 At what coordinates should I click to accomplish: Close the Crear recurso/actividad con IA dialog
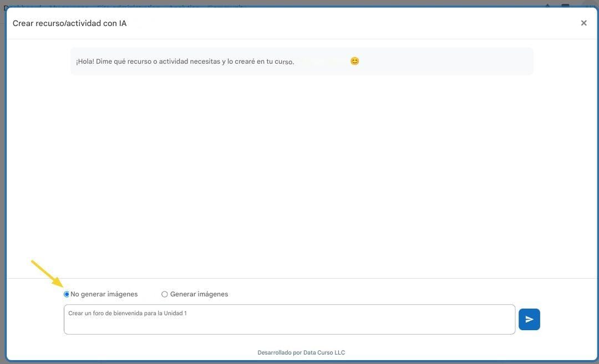click(x=583, y=23)
